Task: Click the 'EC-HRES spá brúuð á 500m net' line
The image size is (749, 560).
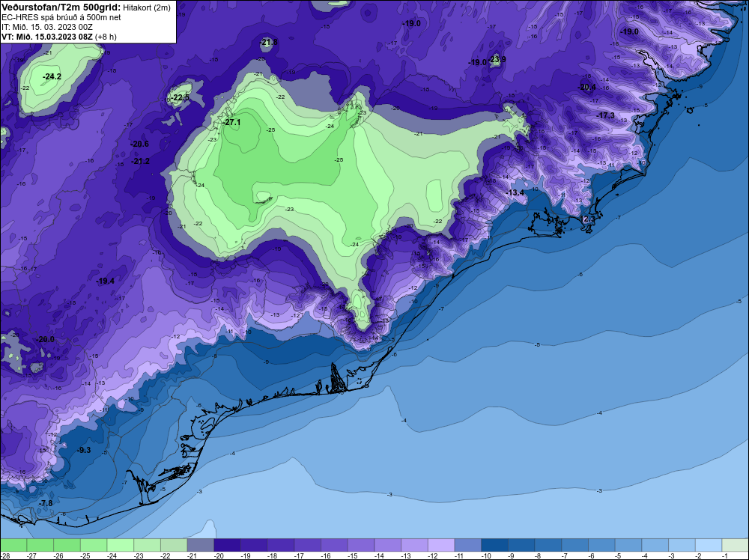Action: click(61, 17)
